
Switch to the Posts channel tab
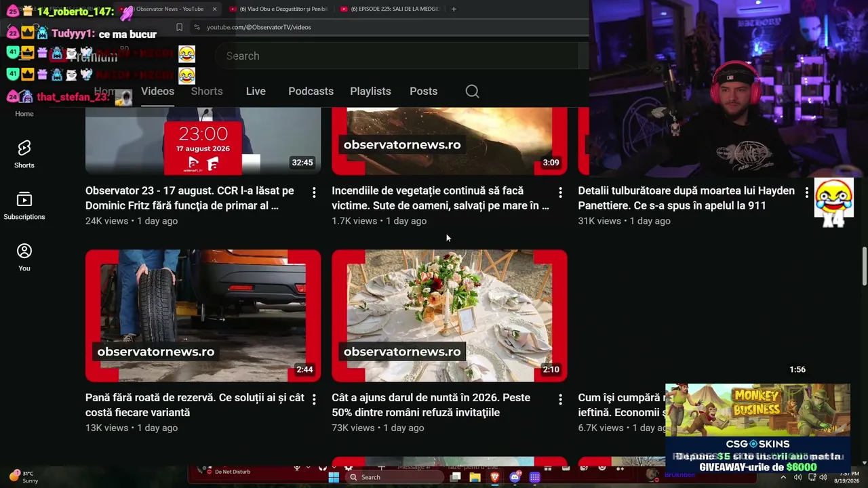pyautogui.click(x=423, y=91)
